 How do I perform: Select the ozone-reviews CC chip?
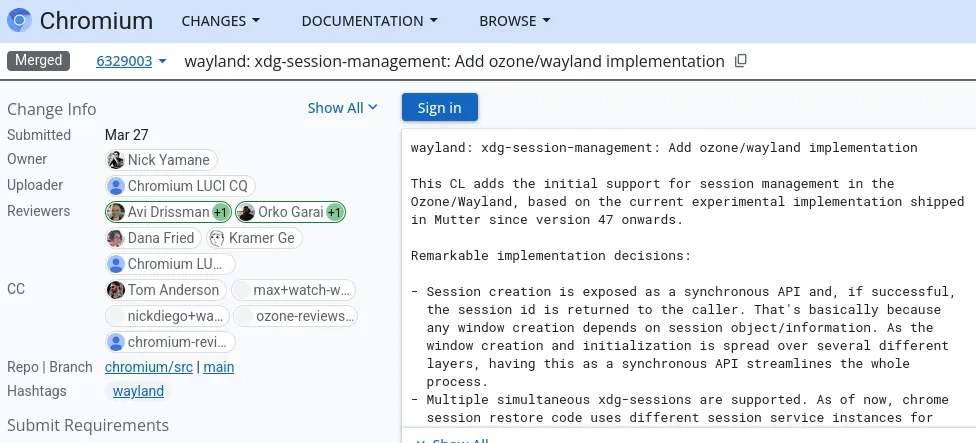click(x=295, y=316)
